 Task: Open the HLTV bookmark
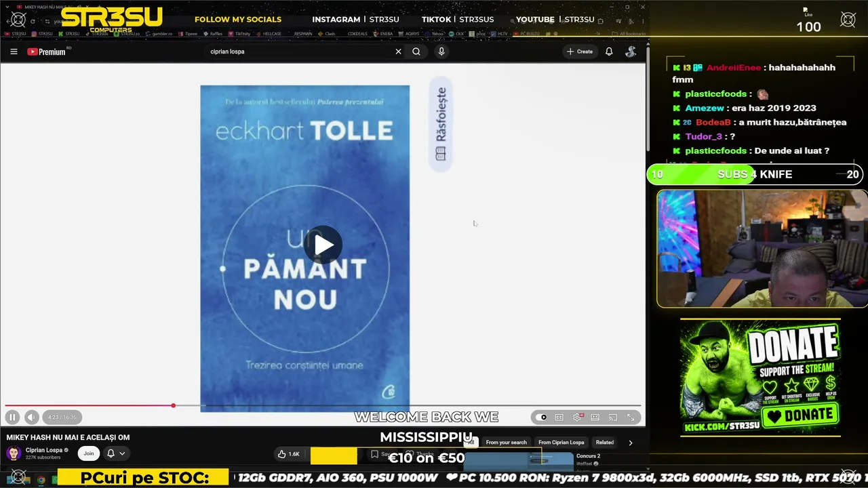(499, 33)
